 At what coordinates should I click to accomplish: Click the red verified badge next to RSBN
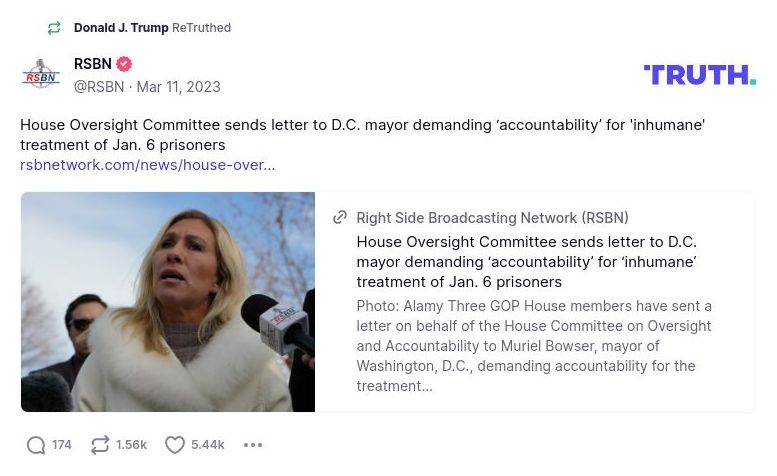pos(124,64)
